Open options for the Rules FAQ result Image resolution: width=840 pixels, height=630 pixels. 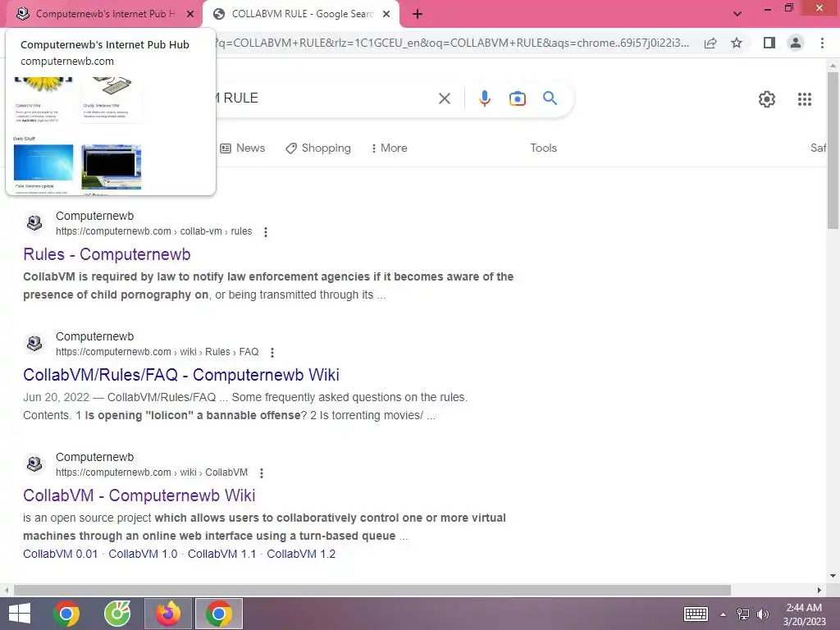[272, 353]
